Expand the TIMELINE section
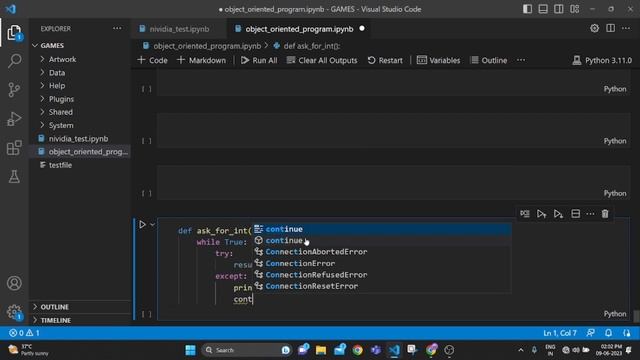Viewport: 640px width, 360px height. coord(81,320)
